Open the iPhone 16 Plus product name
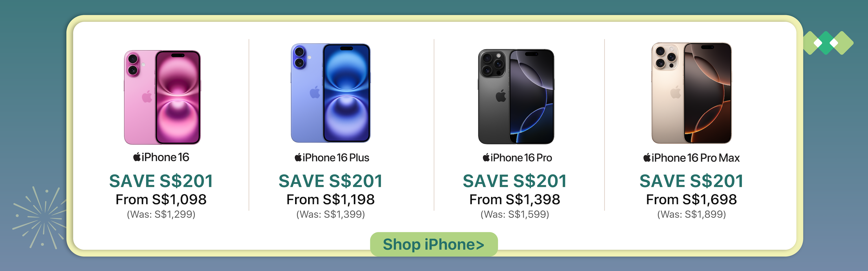The image size is (868, 271). 336,157
